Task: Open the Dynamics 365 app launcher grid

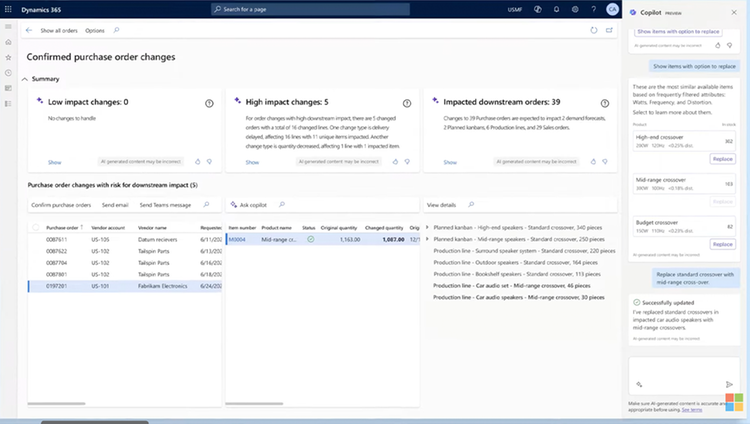Action: click(x=8, y=9)
